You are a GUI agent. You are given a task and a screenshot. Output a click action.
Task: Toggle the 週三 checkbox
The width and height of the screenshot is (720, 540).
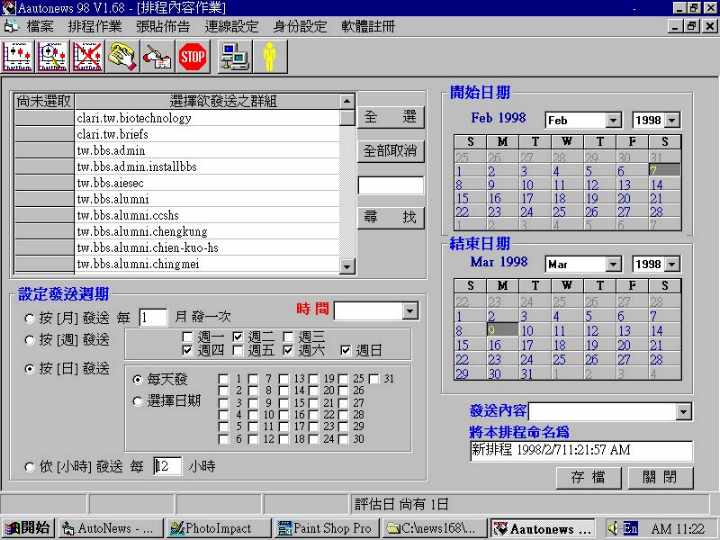[288, 337]
